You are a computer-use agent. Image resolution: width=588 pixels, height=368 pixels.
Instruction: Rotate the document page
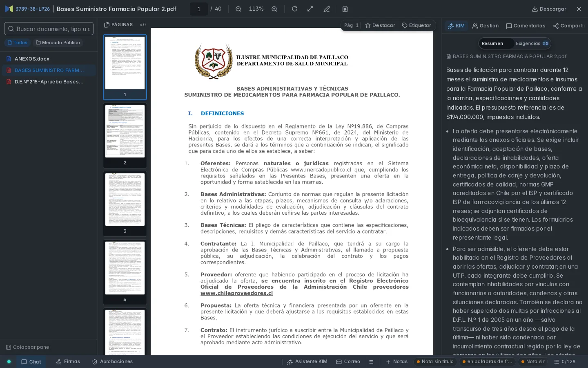294,9
